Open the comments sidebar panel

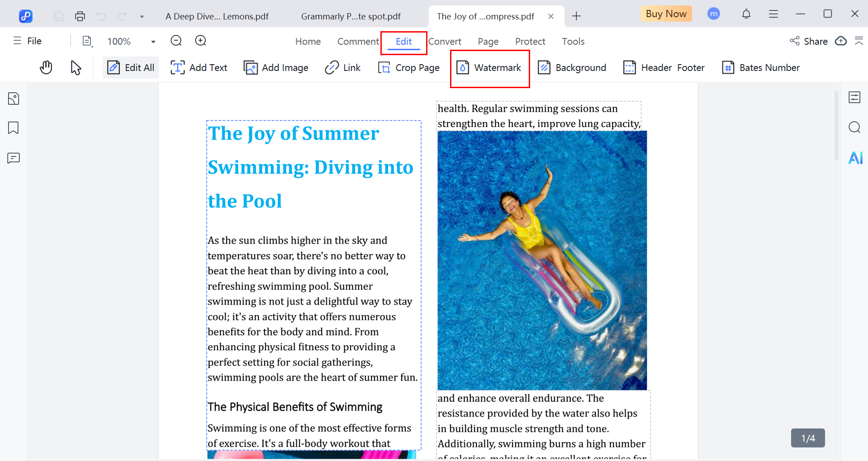(14, 158)
